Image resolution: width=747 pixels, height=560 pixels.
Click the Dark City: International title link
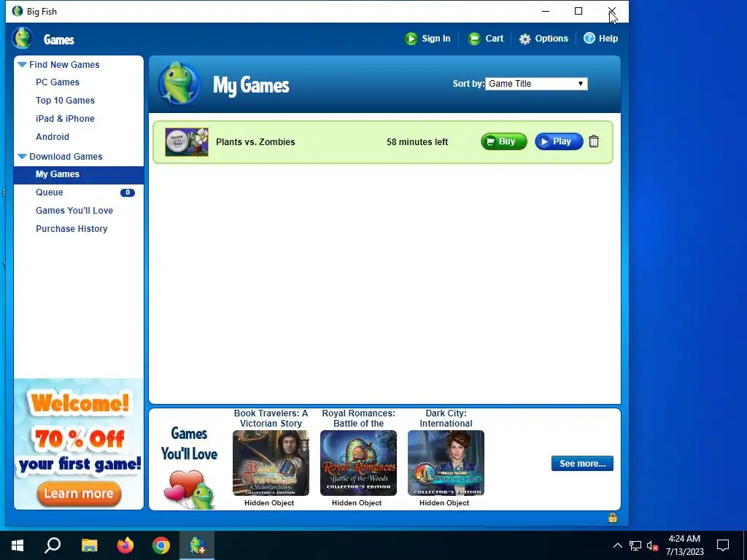446,418
